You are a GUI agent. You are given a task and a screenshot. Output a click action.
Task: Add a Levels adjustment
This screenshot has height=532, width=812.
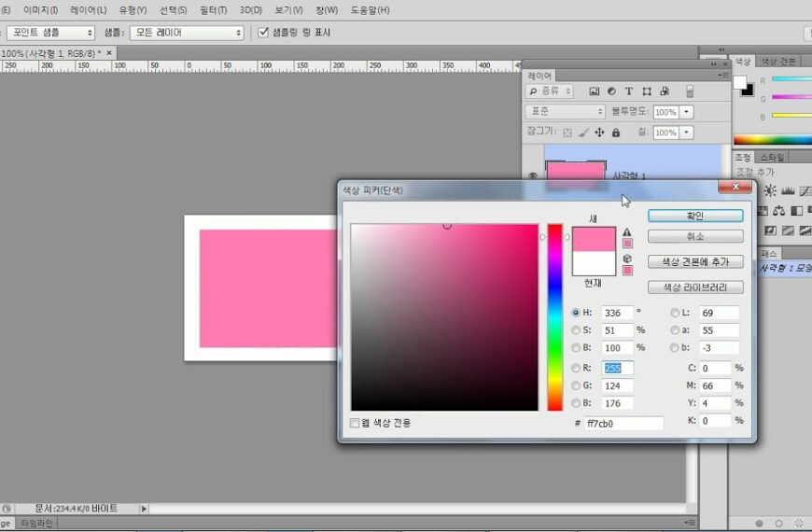pos(788,191)
